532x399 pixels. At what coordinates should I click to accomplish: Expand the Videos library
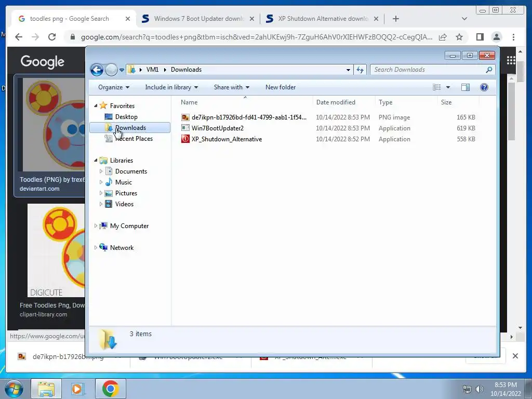pos(101,204)
